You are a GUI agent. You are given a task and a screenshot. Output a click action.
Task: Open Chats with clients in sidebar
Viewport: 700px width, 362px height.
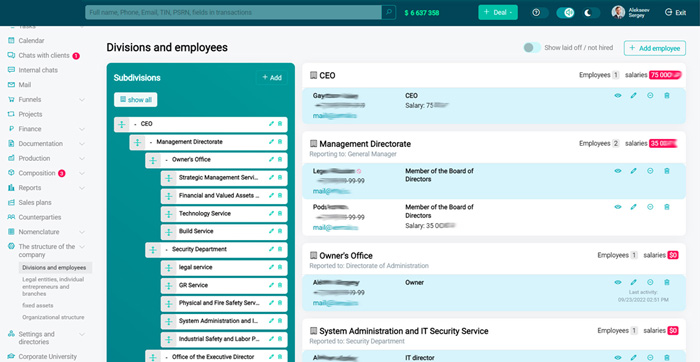point(44,55)
